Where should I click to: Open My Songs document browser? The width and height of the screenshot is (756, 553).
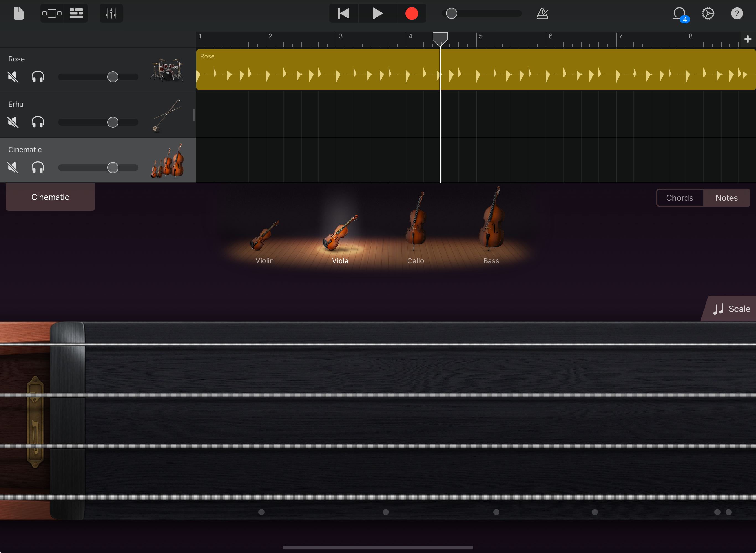[x=19, y=13]
